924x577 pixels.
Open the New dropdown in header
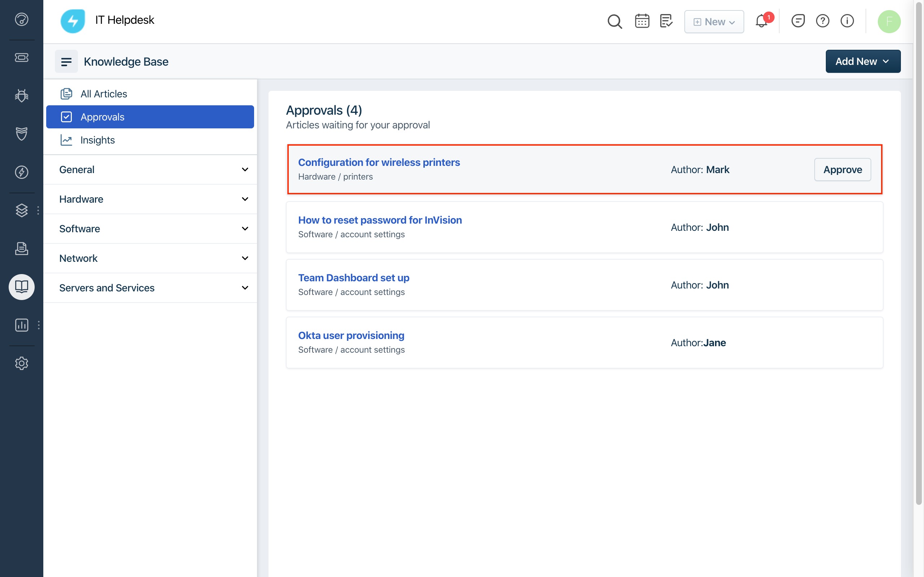point(714,22)
